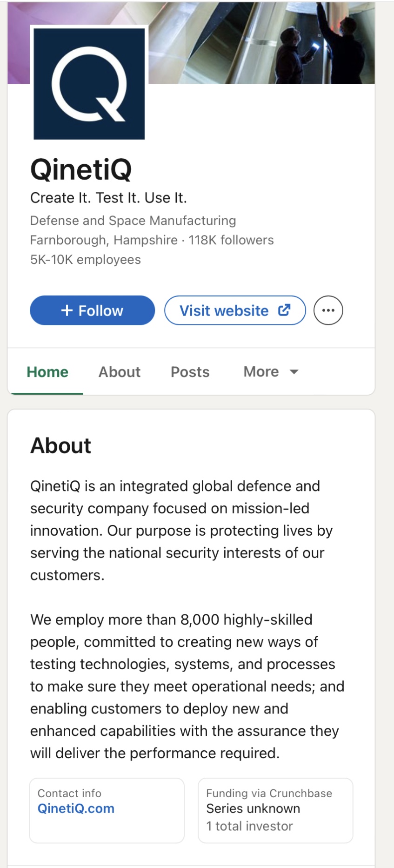View the 5K-10K employees listing
Image resolution: width=394 pixels, height=868 pixels.
click(86, 260)
